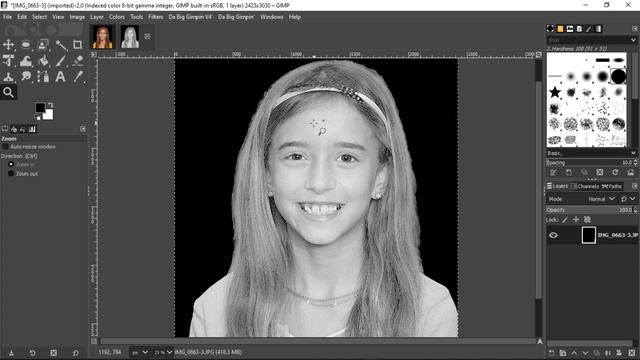Reset tool options to default values

coord(76,353)
